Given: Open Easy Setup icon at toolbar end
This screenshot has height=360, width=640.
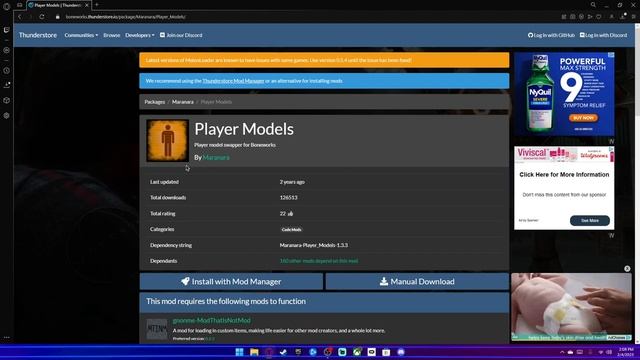Looking at the screenshot, I should 633,17.
